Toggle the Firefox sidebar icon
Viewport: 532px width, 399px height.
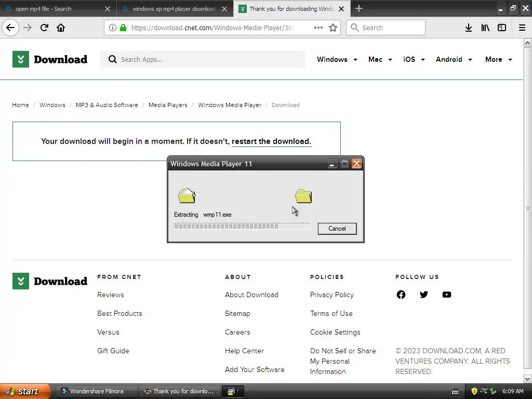[x=502, y=28]
